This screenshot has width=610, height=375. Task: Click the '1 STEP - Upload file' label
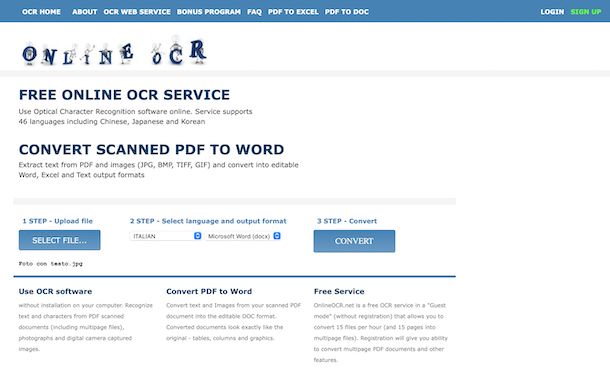(58, 221)
